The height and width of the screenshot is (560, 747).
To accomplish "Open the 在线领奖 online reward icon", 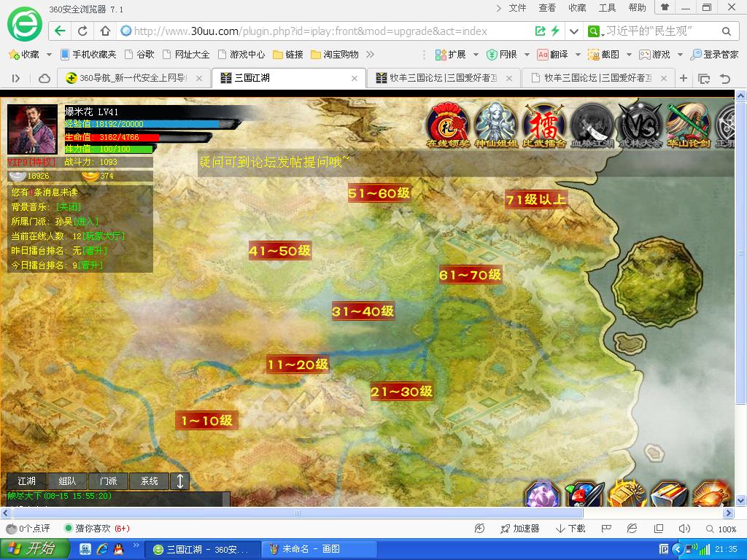I will [447, 124].
